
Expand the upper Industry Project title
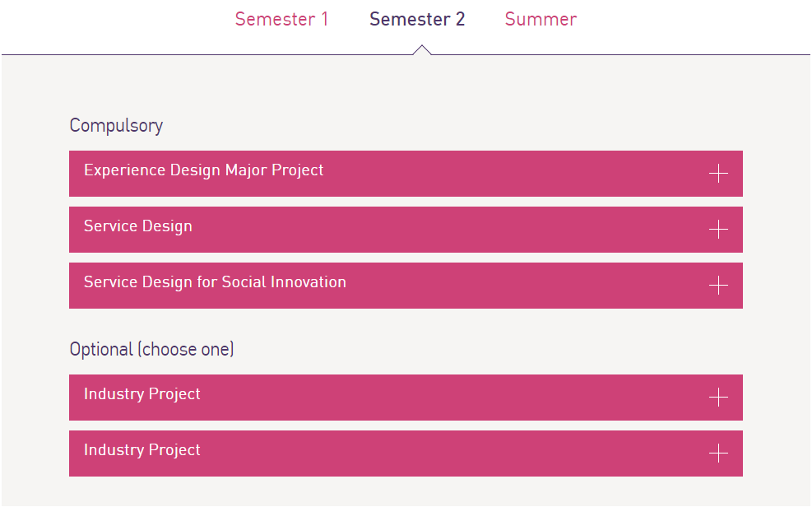point(142,394)
